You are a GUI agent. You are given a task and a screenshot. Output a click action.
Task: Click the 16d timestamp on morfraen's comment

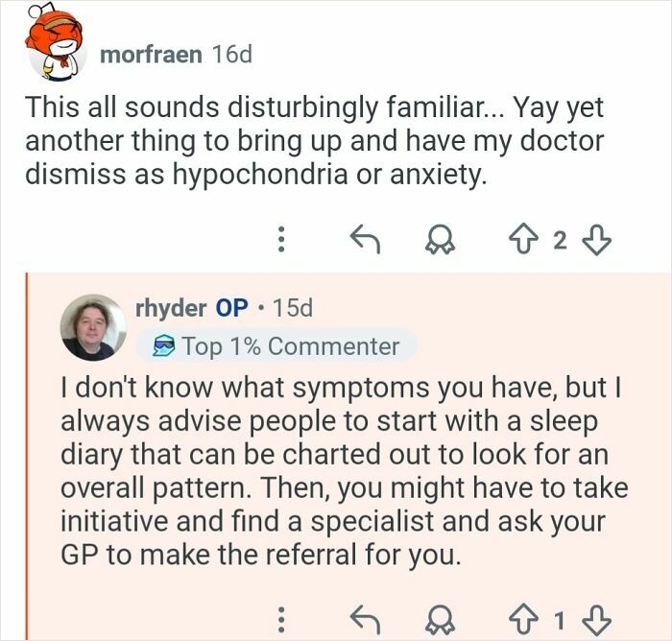click(230, 54)
